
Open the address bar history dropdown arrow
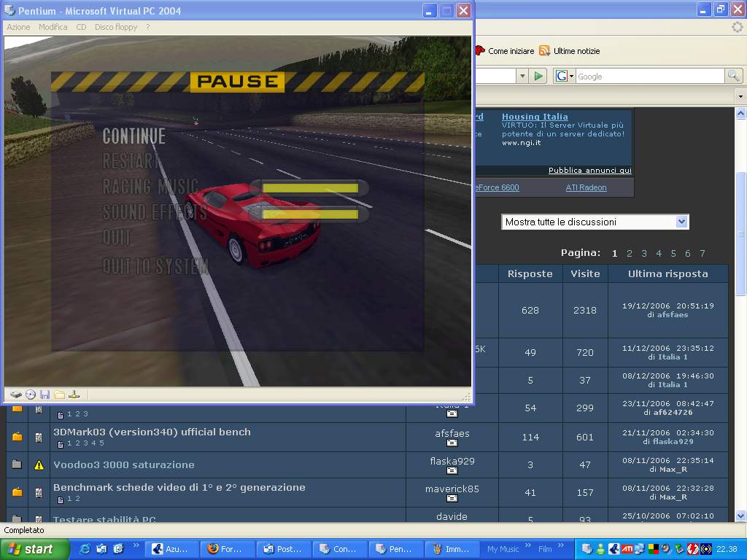pyautogui.click(x=522, y=76)
